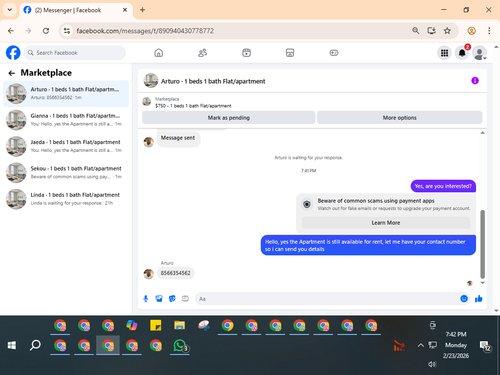Click phone number message 8566354562

point(175,273)
